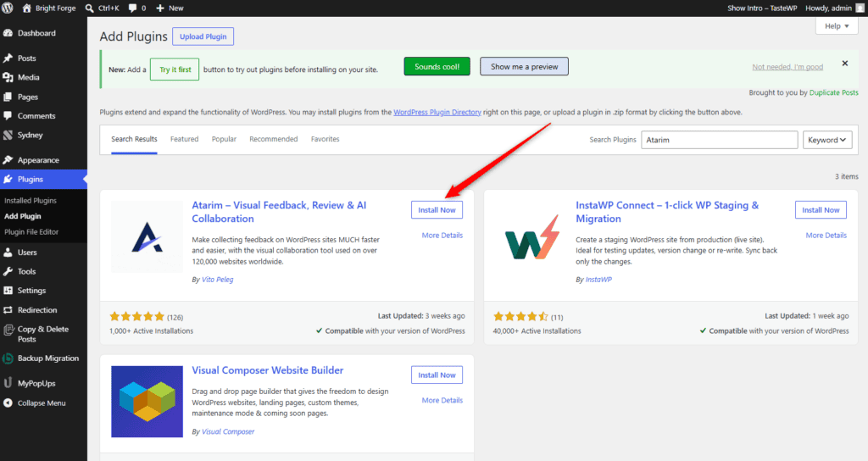The image size is (868, 461).
Task: Click the plus New icon in admin bar
Action: pos(160,8)
